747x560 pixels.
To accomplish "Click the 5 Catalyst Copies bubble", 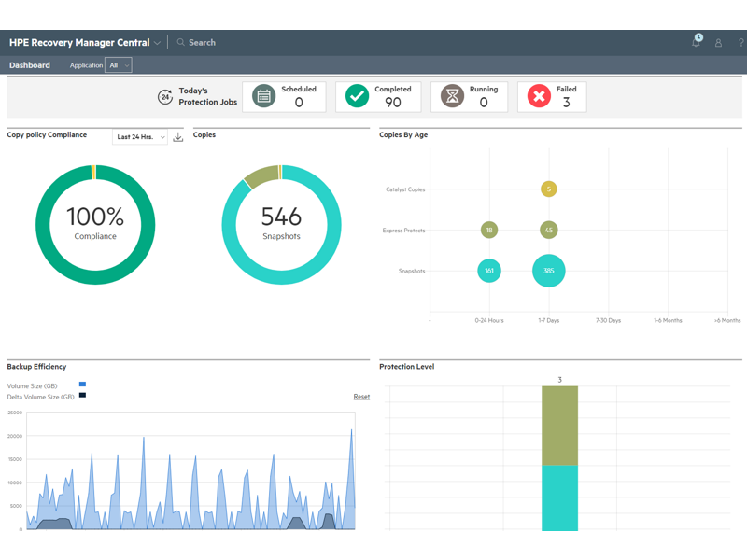I will (x=549, y=189).
